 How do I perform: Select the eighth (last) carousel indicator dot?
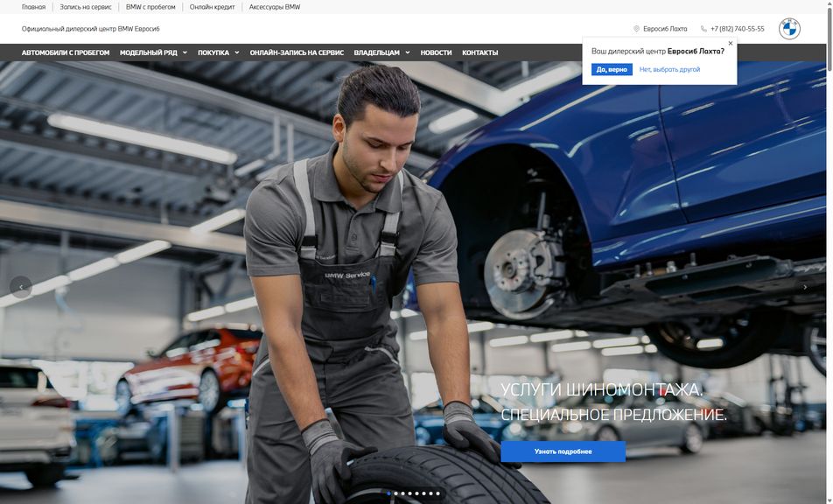click(x=437, y=493)
